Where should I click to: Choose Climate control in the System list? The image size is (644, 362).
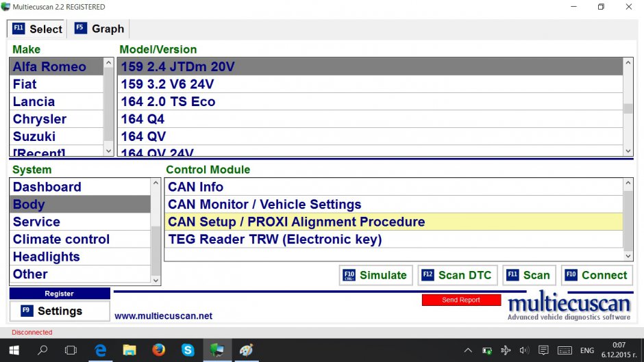click(61, 240)
